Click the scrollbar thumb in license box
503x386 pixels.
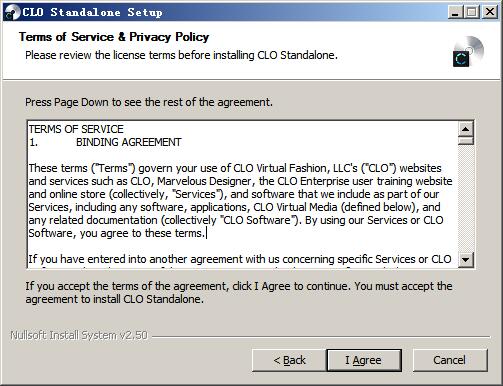pyautogui.click(x=466, y=140)
